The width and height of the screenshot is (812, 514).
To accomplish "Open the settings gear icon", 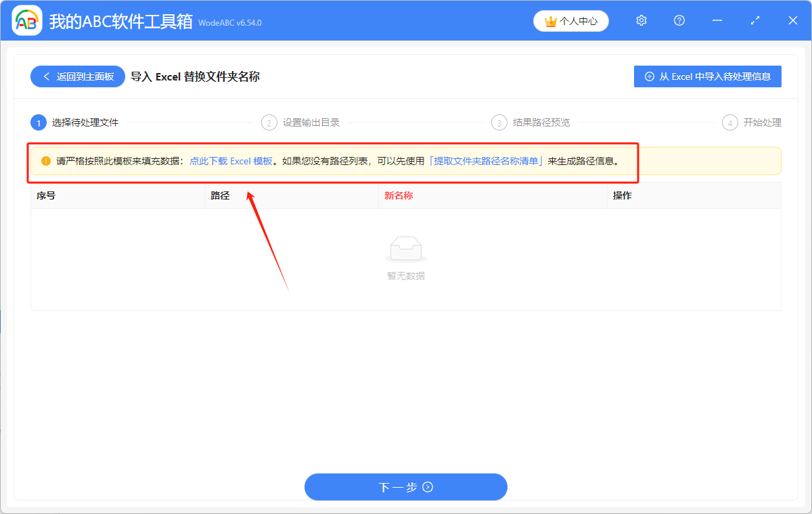I will point(641,20).
